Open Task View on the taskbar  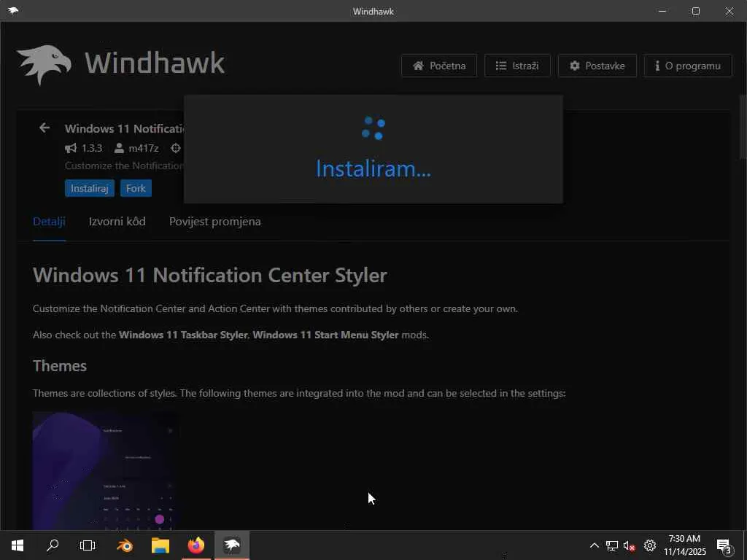click(88, 545)
